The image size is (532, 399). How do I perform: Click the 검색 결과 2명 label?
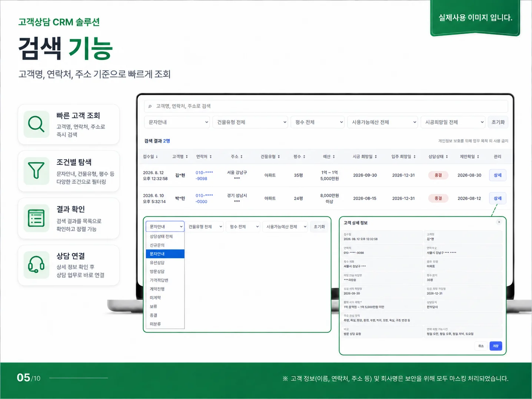[x=157, y=141]
